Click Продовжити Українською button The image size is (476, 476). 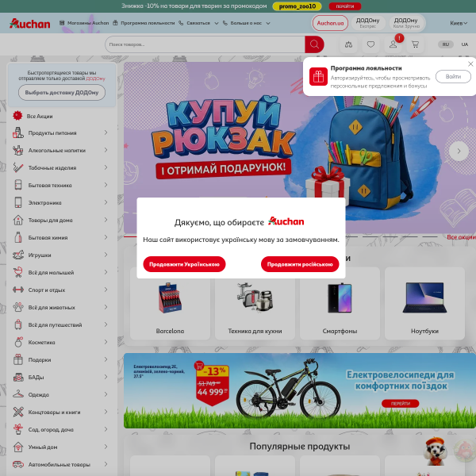184,264
